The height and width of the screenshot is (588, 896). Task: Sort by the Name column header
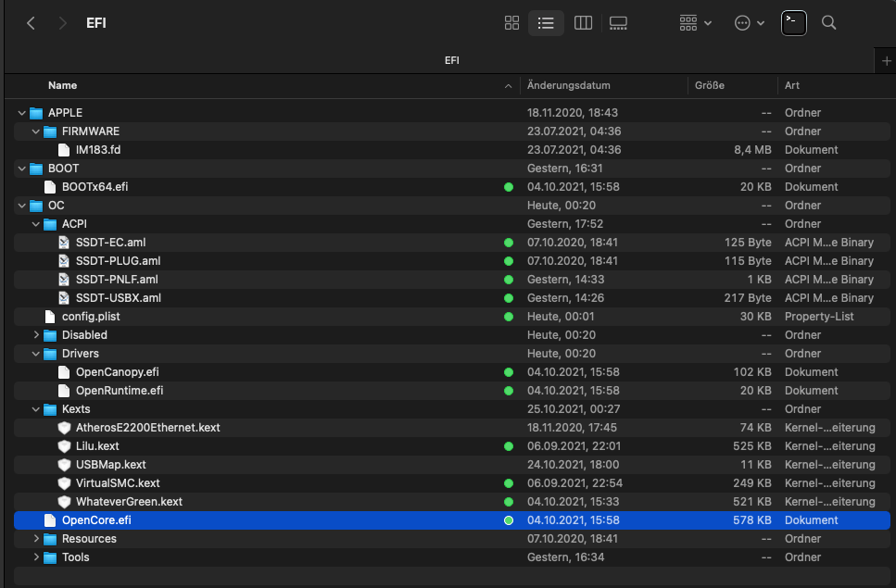click(x=62, y=85)
